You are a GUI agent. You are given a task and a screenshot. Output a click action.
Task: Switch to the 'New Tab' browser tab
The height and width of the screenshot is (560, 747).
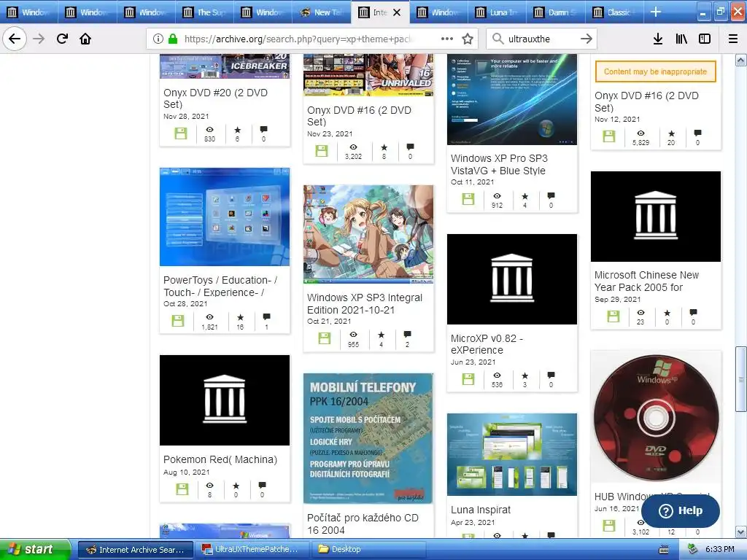tap(321, 12)
